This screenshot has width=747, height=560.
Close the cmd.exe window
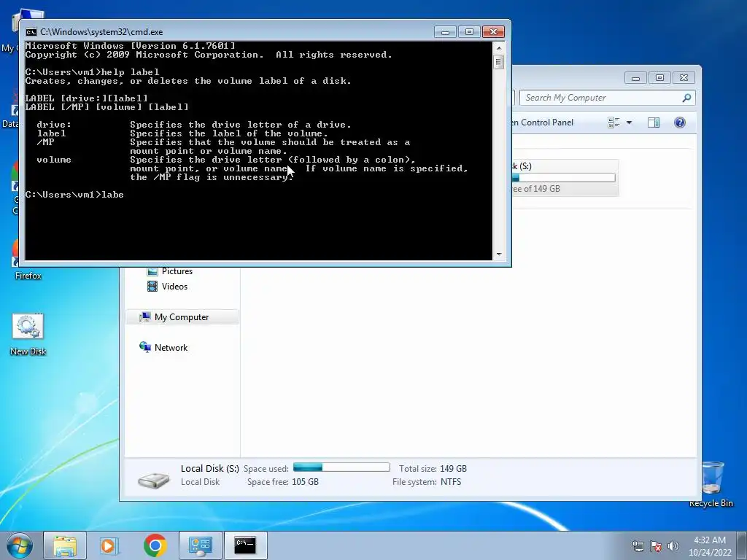(x=494, y=32)
